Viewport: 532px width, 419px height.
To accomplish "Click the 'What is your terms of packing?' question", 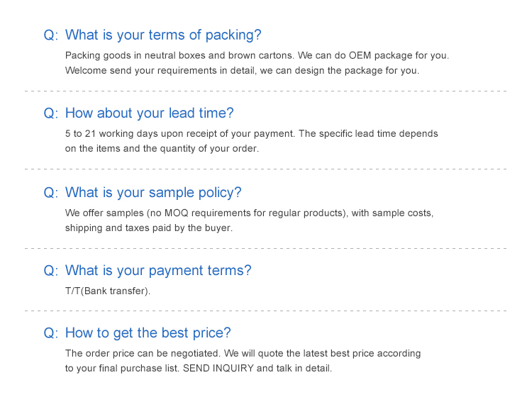I will (x=163, y=35).
